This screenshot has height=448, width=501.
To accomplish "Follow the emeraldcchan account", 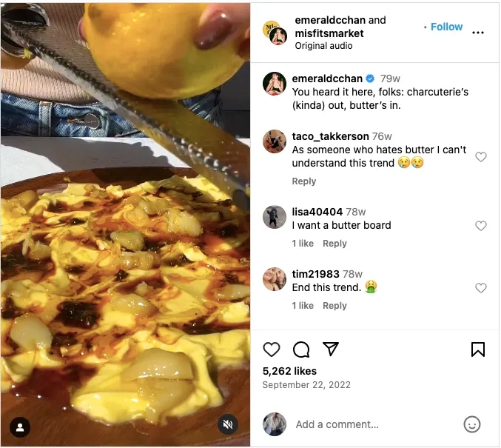I will tap(446, 27).
